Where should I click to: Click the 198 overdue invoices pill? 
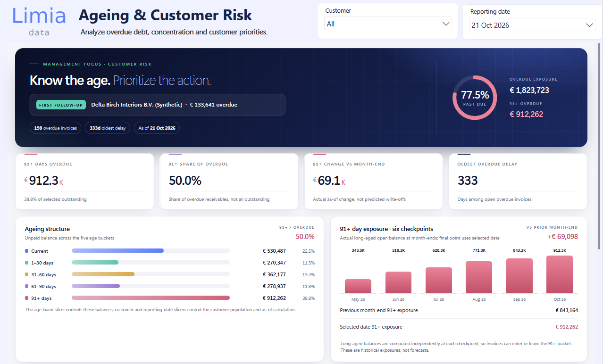point(55,128)
